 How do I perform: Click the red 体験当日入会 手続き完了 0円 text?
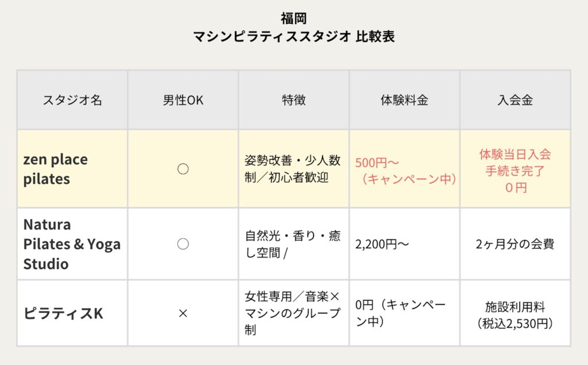[x=515, y=171]
